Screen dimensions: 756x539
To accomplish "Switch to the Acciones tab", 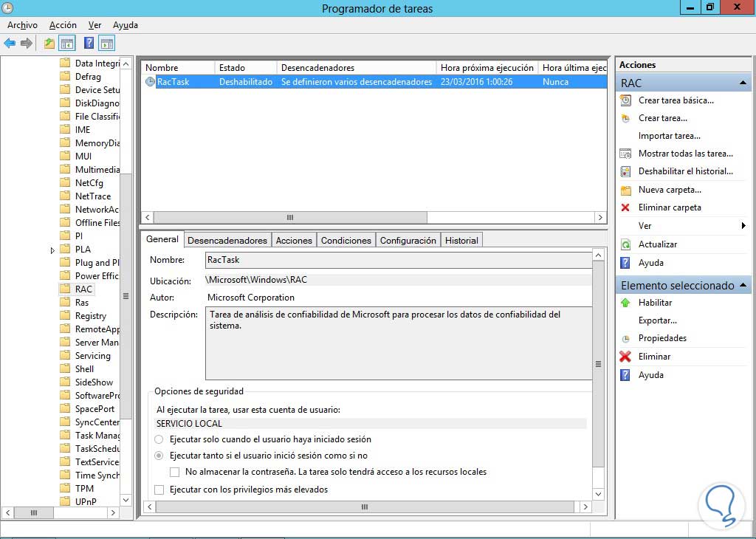I will click(x=294, y=240).
